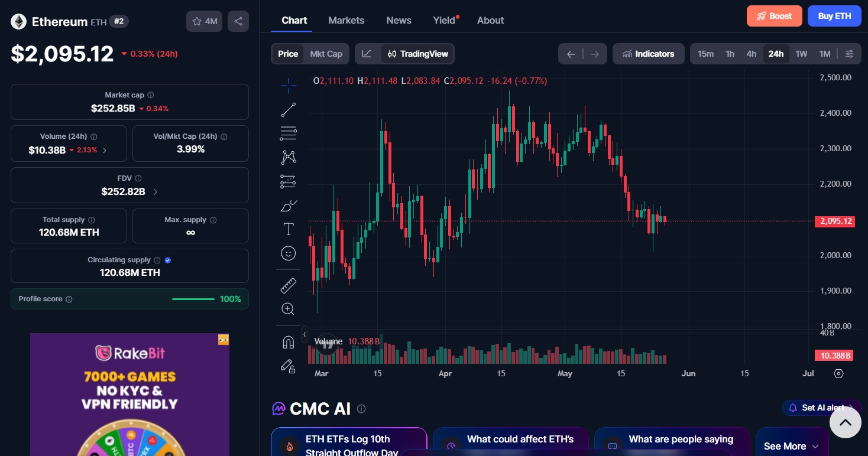
Task: Open the Indicators menu
Action: coord(649,54)
